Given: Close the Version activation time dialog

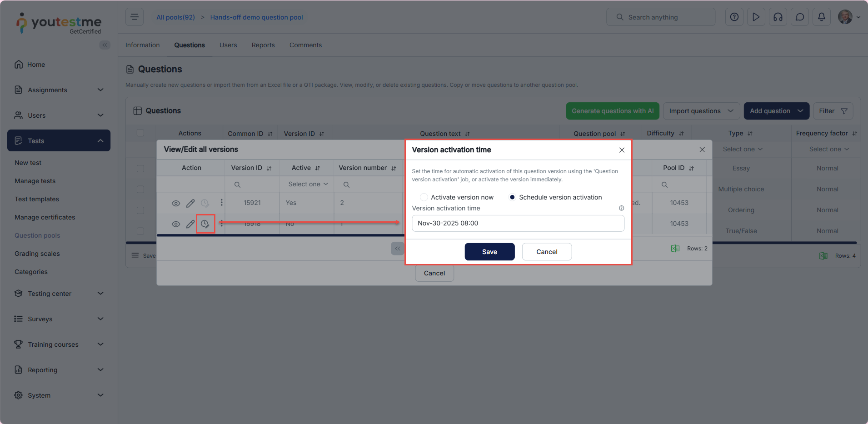Looking at the screenshot, I should click(622, 150).
